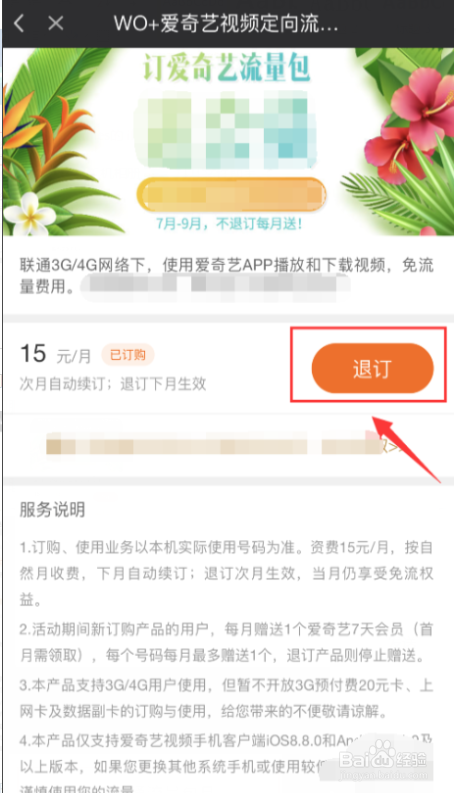Tap service term 1 about 资费15元/月

pyautogui.click(x=226, y=574)
